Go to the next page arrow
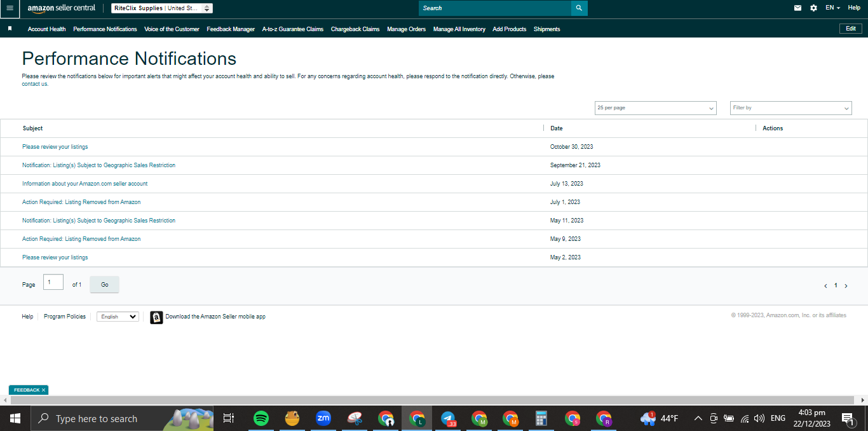Viewport: 868px width, 431px height. (x=846, y=286)
